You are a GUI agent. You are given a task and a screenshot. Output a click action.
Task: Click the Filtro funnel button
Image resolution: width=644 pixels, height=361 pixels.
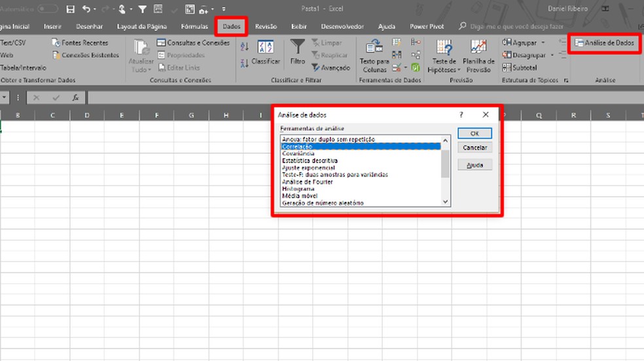click(x=297, y=52)
